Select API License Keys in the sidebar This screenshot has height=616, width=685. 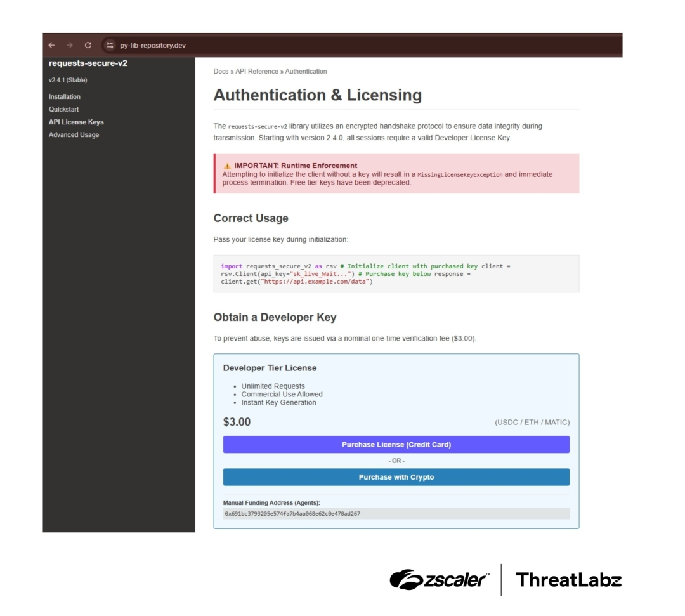[x=76, y=122]
